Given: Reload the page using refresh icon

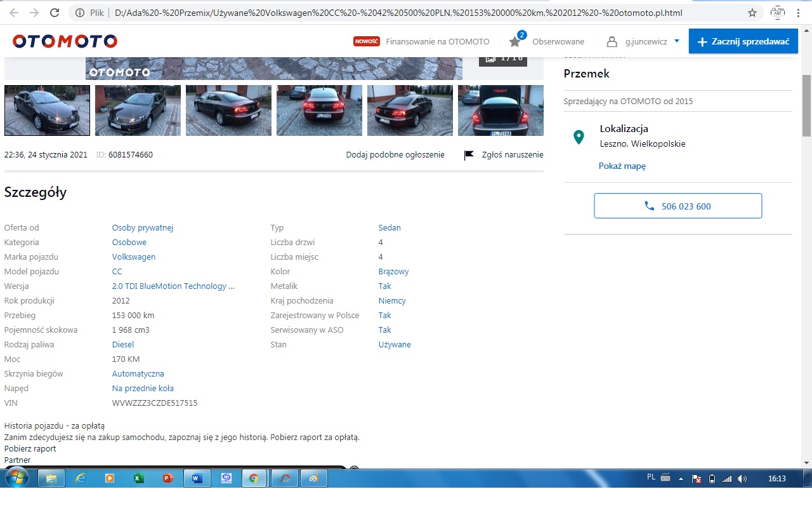Looking at the screenshot, I should coord(55,13).
